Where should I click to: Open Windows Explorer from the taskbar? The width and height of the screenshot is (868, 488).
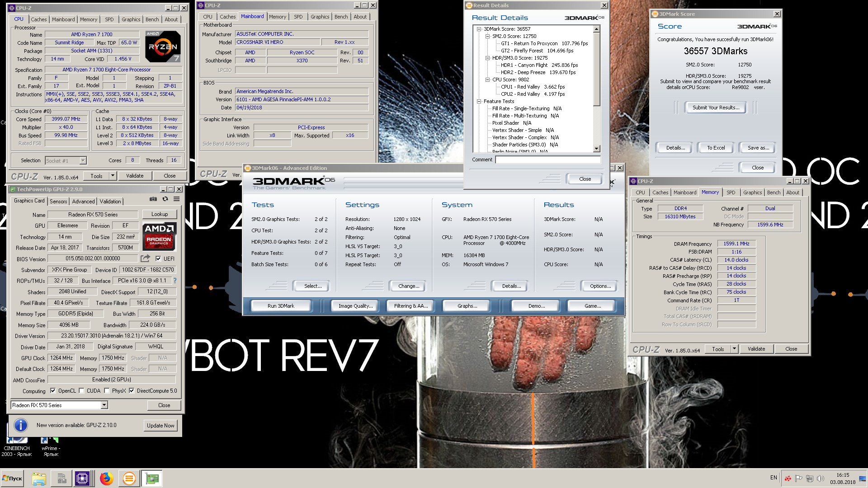[39, 478]
